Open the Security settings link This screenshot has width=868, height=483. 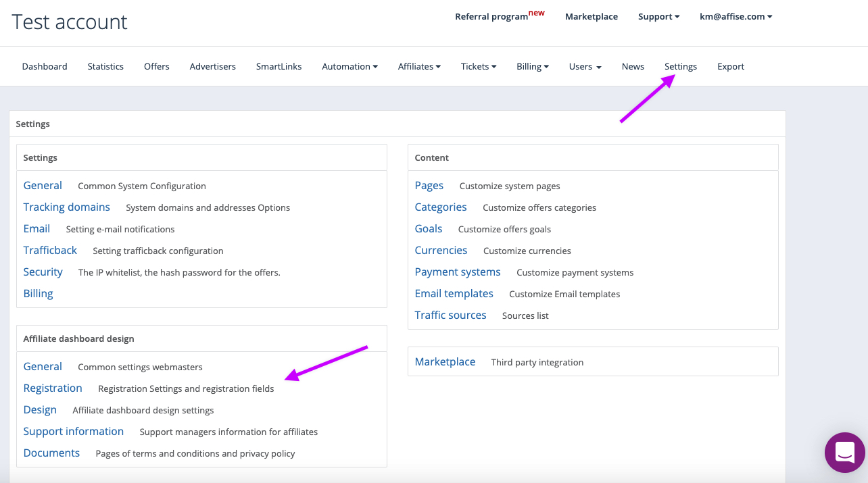click(x=43, y=272)
